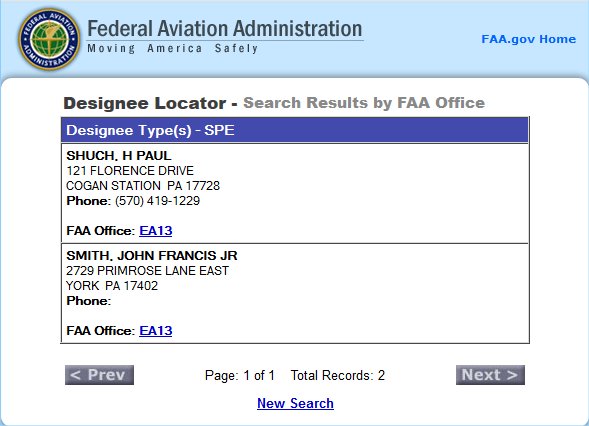Start a New Search
589x426 pixels.
coord(295,403)
